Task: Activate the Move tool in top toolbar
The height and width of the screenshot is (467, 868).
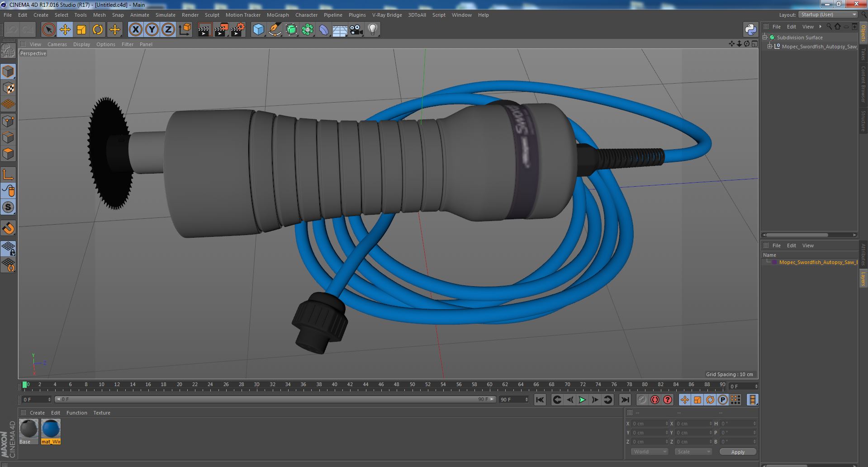Action: (x=65, y=30)
